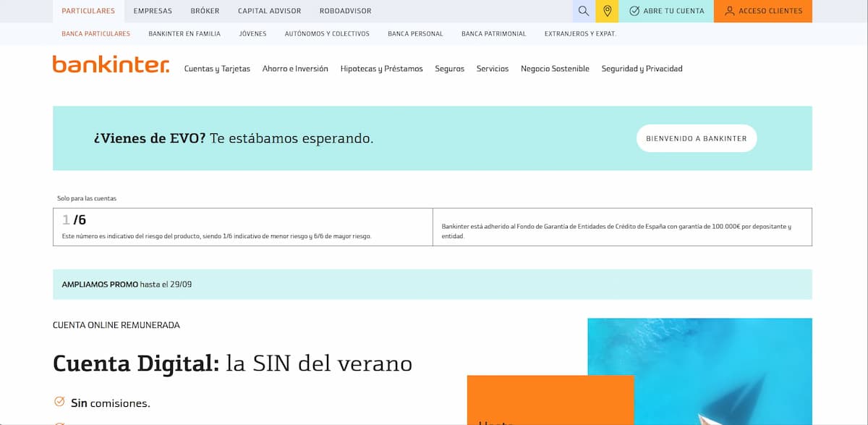Select the Empresas tab

click(153, 11)
